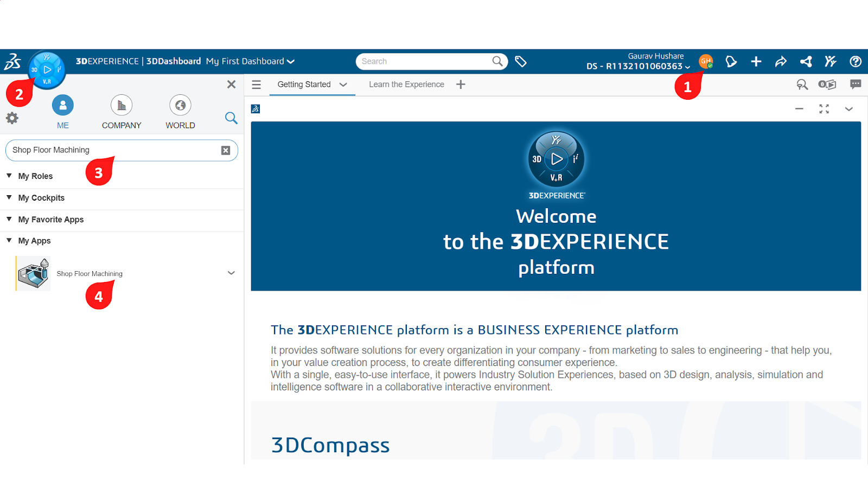Launch the Shop Floor Machining app icon
Screen dimensions: 868x488
pyautogui.click(x=33, y=273)
